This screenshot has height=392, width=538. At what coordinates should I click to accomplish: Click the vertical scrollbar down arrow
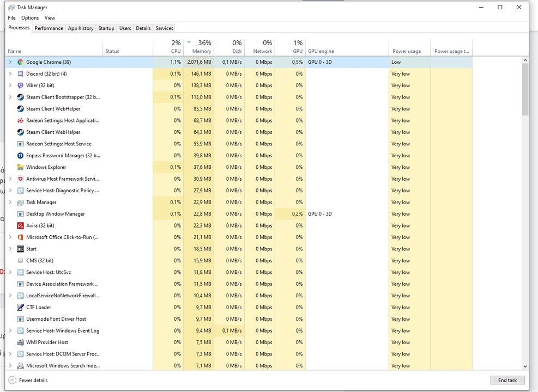click(x=525, y=366)
